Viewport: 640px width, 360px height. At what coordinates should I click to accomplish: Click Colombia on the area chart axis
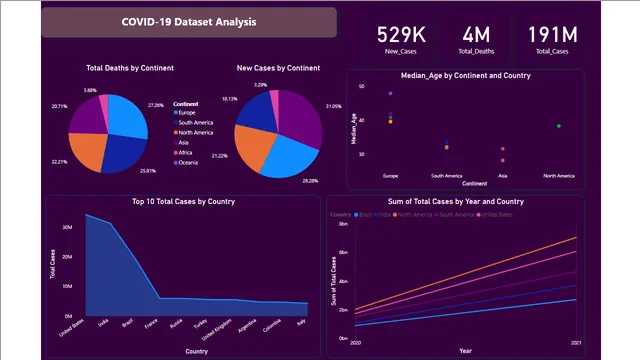coord(272,325)
